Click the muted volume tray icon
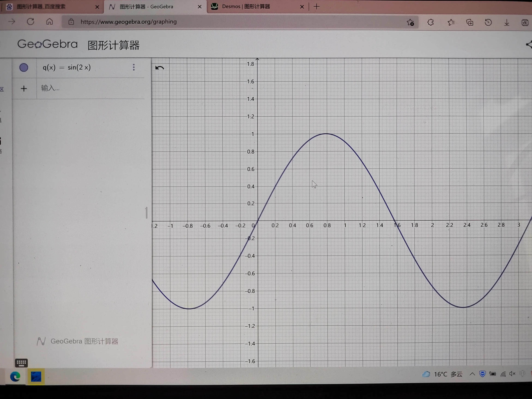Image resolution: width=532 pixels, height=399 pixels. coord(512,374)
